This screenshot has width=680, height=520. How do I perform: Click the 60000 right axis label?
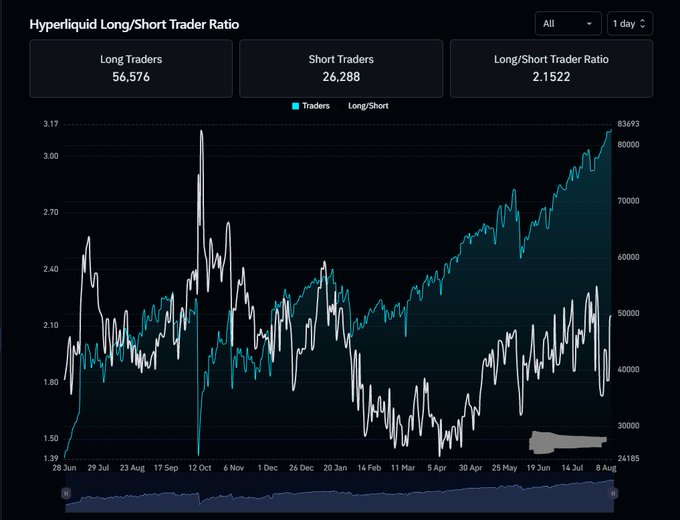tap(628, 257)
